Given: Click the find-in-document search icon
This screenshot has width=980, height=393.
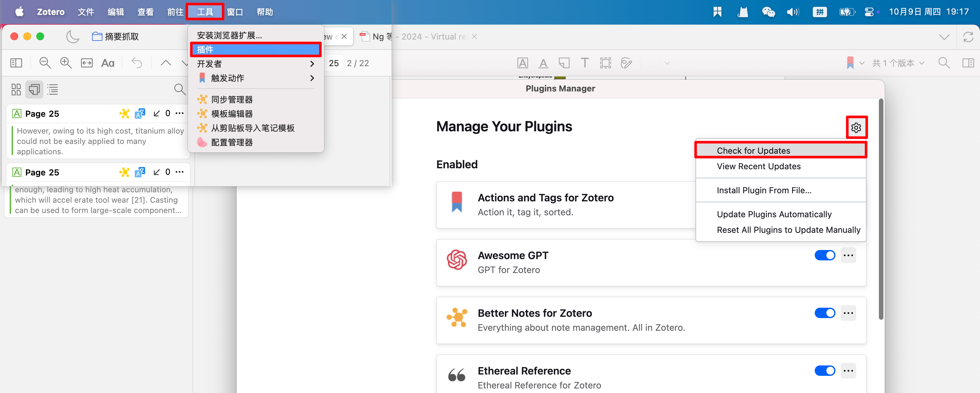Looking at the screenshot, I should pos(944,63).
